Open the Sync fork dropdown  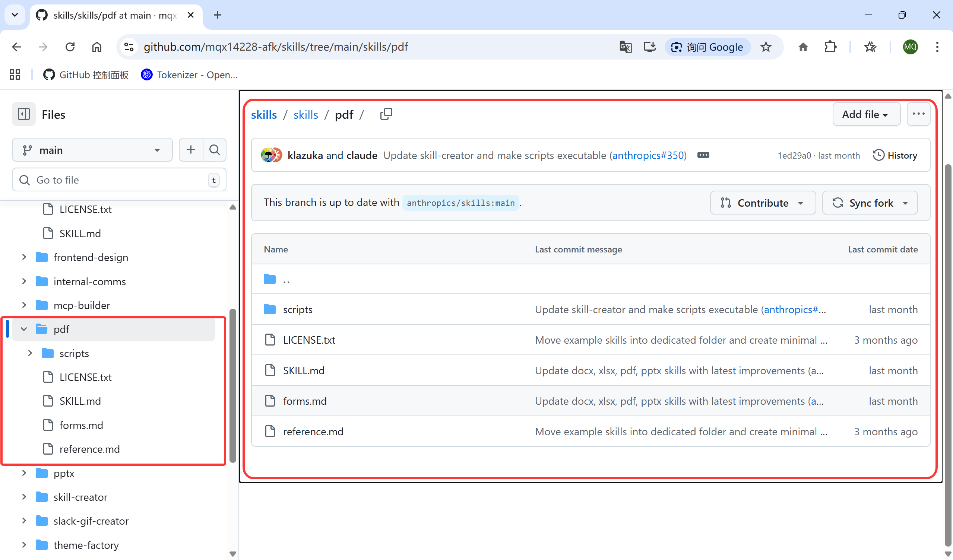point(870,203)
